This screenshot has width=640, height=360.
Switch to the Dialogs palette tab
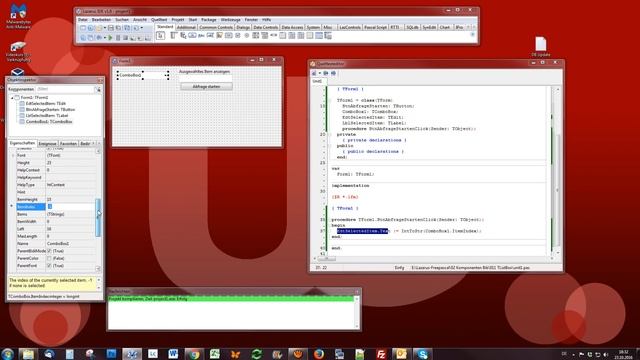[x=243, y=27]
